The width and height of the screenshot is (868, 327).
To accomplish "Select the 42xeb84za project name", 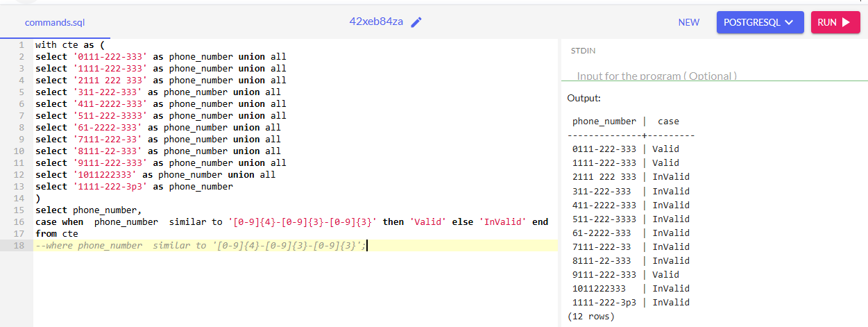I will click(376, 22).
